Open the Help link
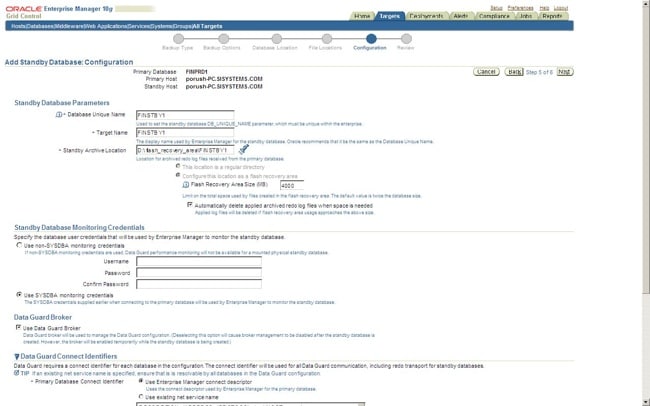The height and width of the screenshot is (406, 650). click(544, 8)
